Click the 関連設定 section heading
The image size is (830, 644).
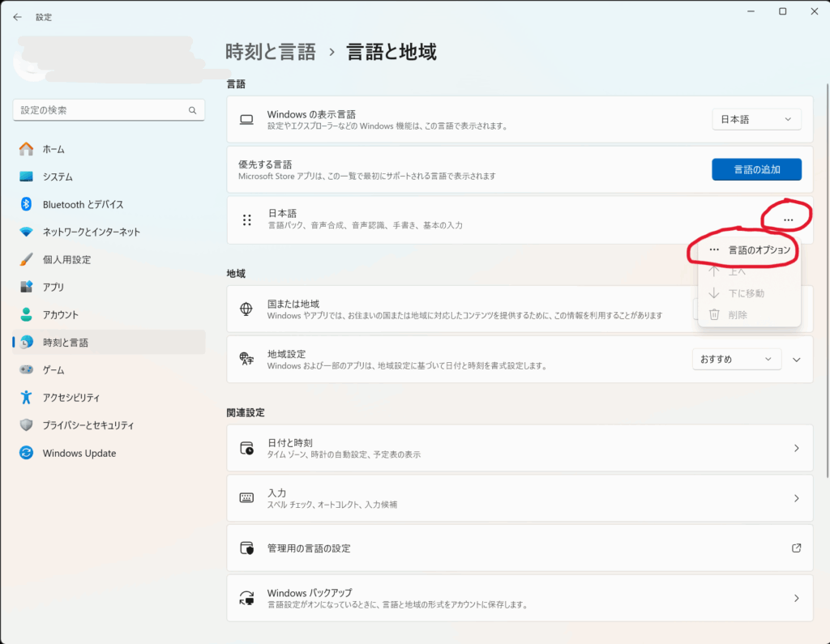coord(246,413)
